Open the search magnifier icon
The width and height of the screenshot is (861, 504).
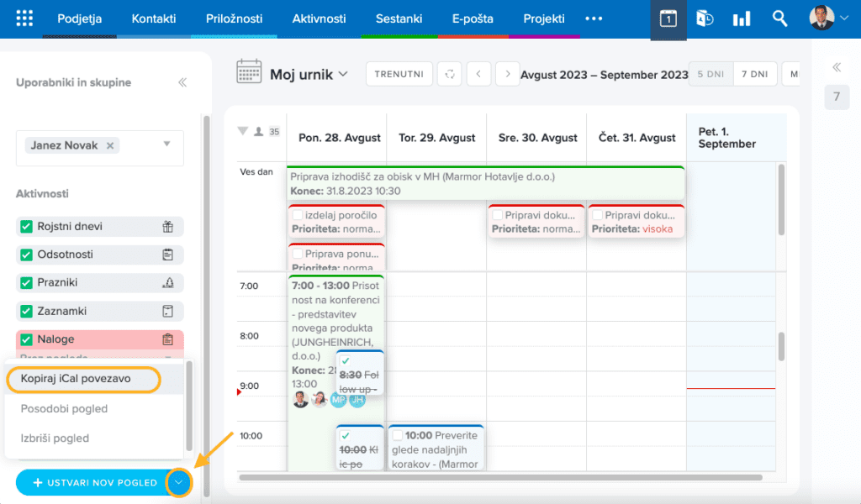779,18
